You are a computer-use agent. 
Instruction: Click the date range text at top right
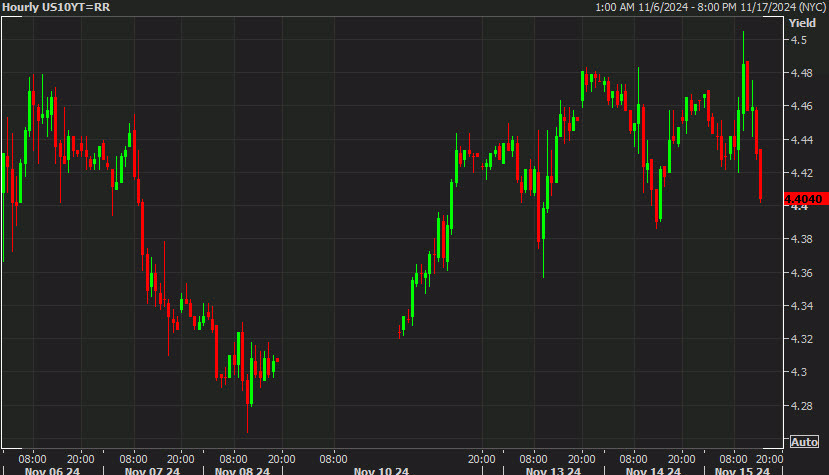pos(711,7)
